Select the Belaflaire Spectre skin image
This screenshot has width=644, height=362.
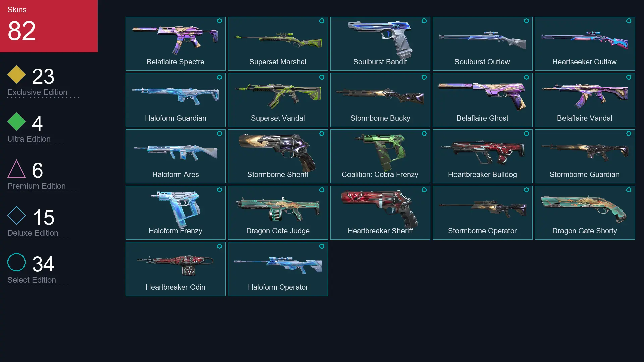click(x=175, y=40)
